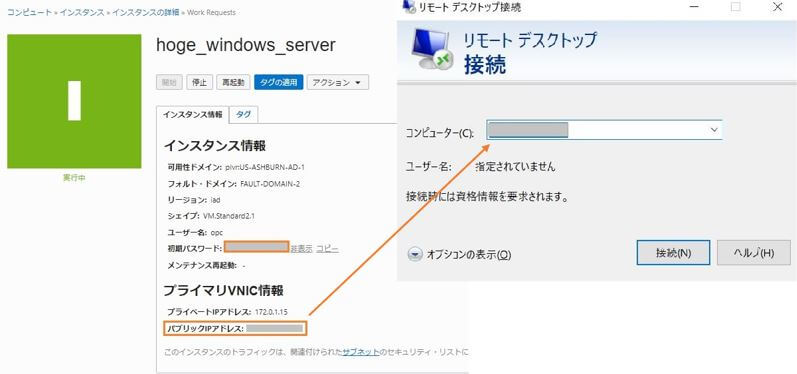
Task: Click the コンピューター(C) input field
Action: pyautogui.click(x=604, y=130)
